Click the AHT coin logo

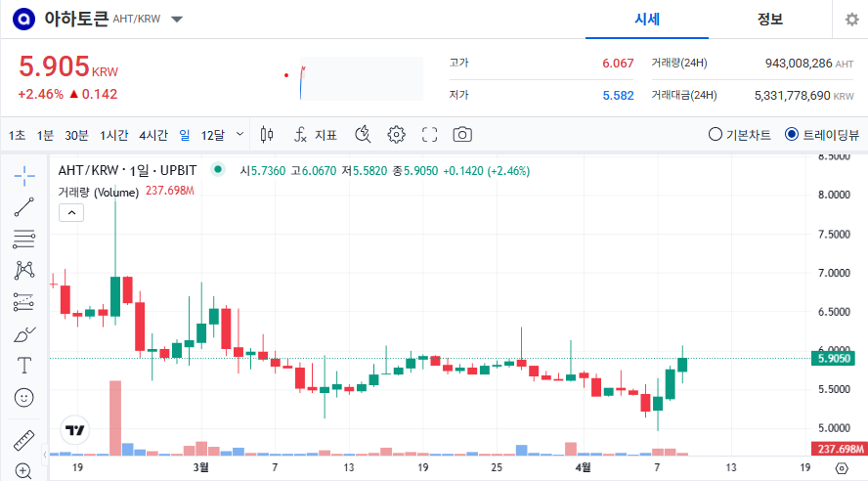click(23, 20)
